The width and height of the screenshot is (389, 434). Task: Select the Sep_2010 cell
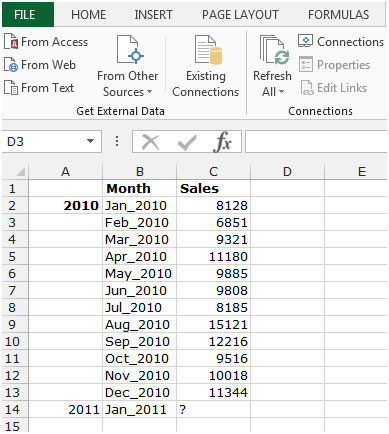[x=140, y=341]
